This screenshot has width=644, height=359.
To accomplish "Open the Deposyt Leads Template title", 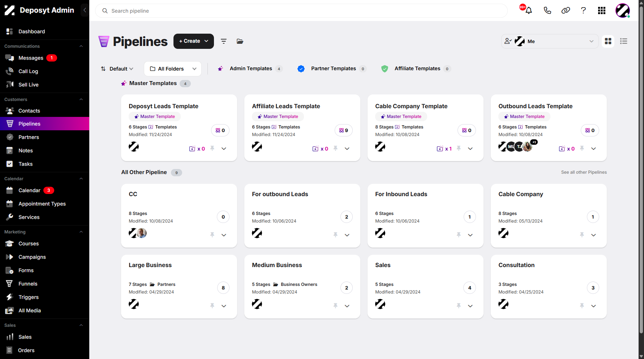I will (x=163, y=106).
